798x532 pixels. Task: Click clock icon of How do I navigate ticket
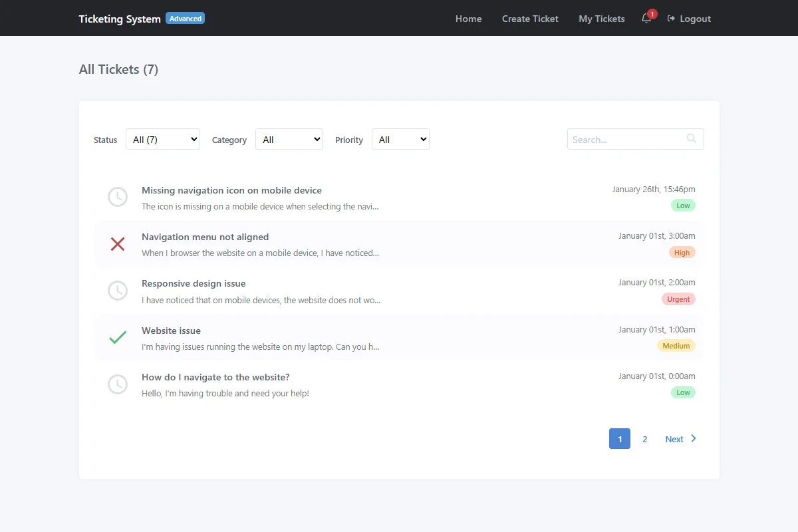click(118, 384)
